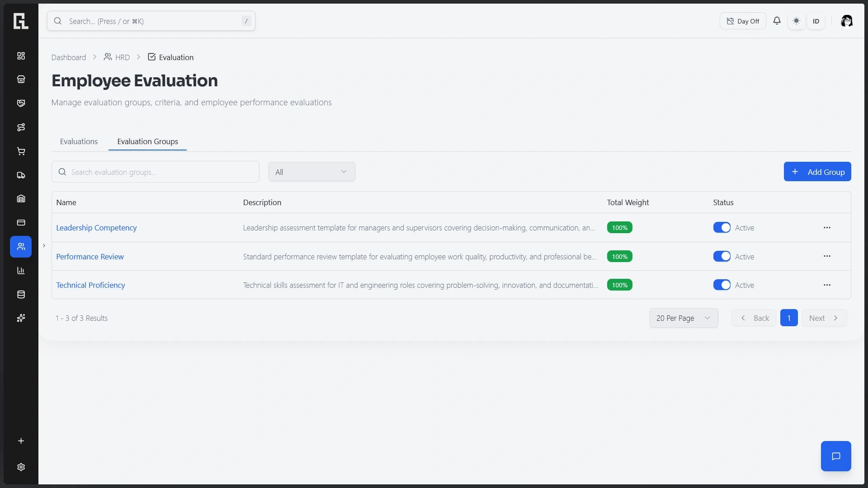Image resolution: width=868 pixels, height=488 pixels.
Task: Open the workflow nodes icon in sidebar
Action: point(21,127)
